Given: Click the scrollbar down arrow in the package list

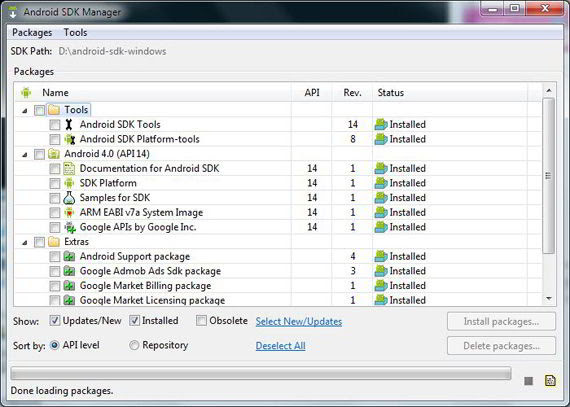Looking at the screenshot, I should click(549, 299).
